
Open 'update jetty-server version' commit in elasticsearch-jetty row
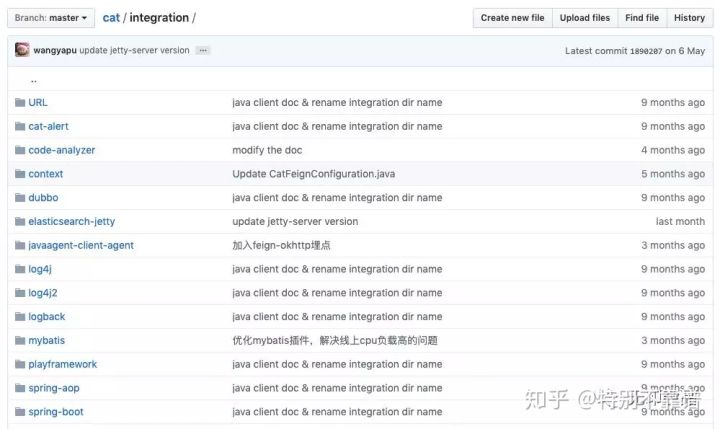pos(295,221)
